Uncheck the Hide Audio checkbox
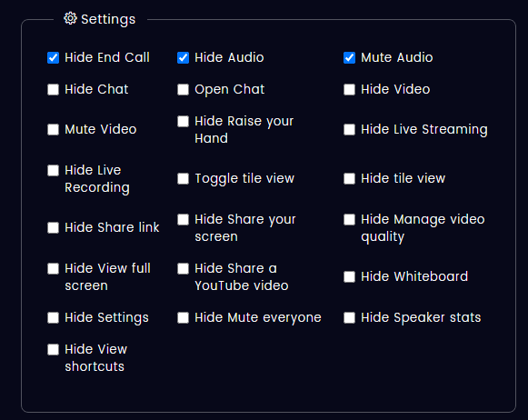This screenshot has width=528, height=420. click(184, 57)
